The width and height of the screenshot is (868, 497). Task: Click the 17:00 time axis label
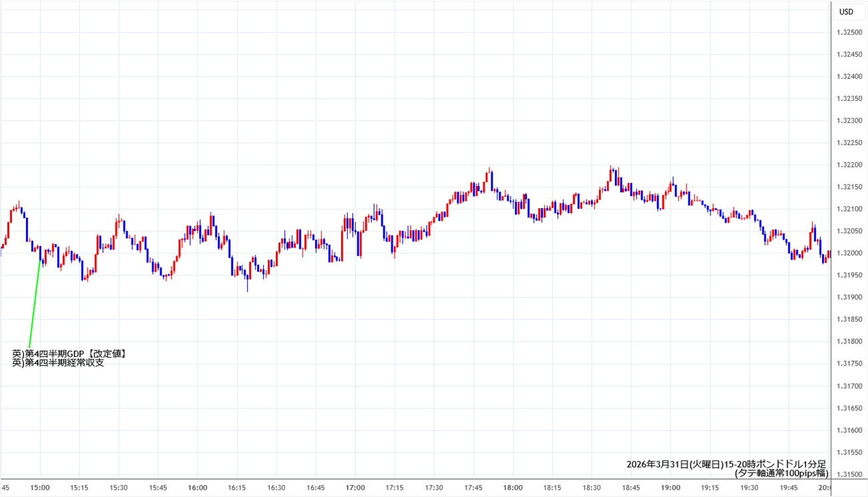pyautogui.click(x=355, y=488)
